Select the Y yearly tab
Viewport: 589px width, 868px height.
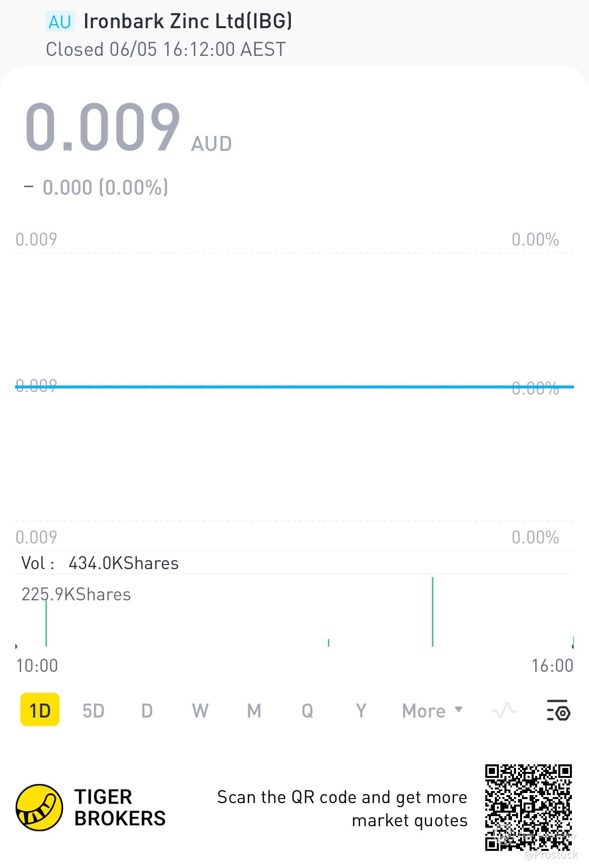(360, 711)
